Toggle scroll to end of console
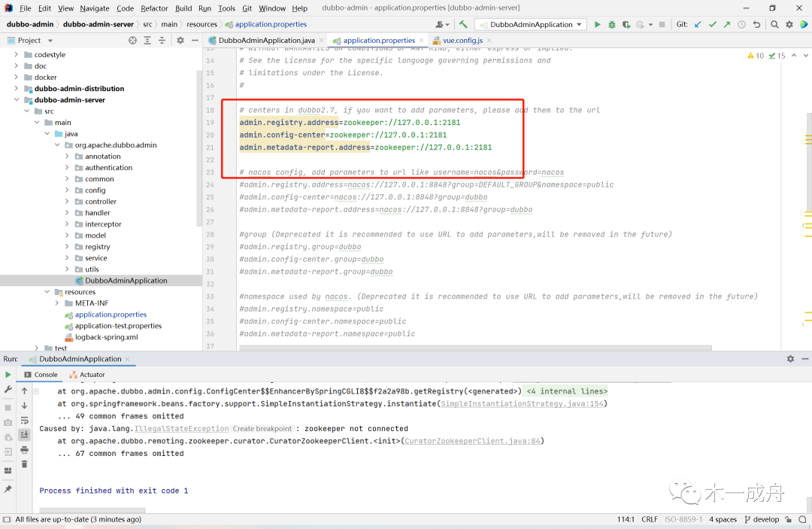Image resolution: width=812 pixels, height=529 pixels. coord(24,435)
